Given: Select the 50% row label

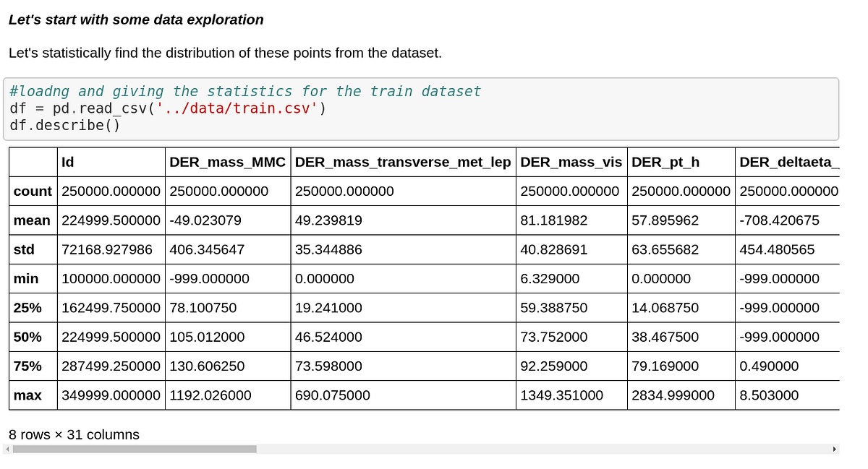Looking at the screenshot, I should pos(30,337).
